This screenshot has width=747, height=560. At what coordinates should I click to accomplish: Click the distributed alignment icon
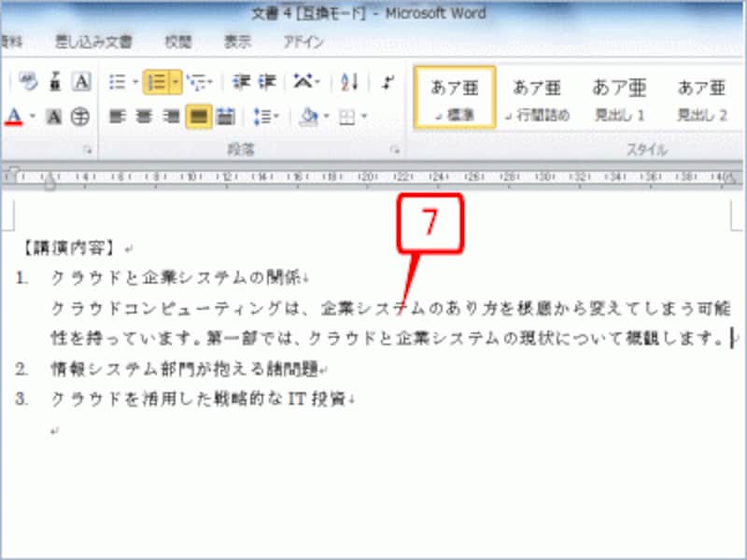coord(225,117)
